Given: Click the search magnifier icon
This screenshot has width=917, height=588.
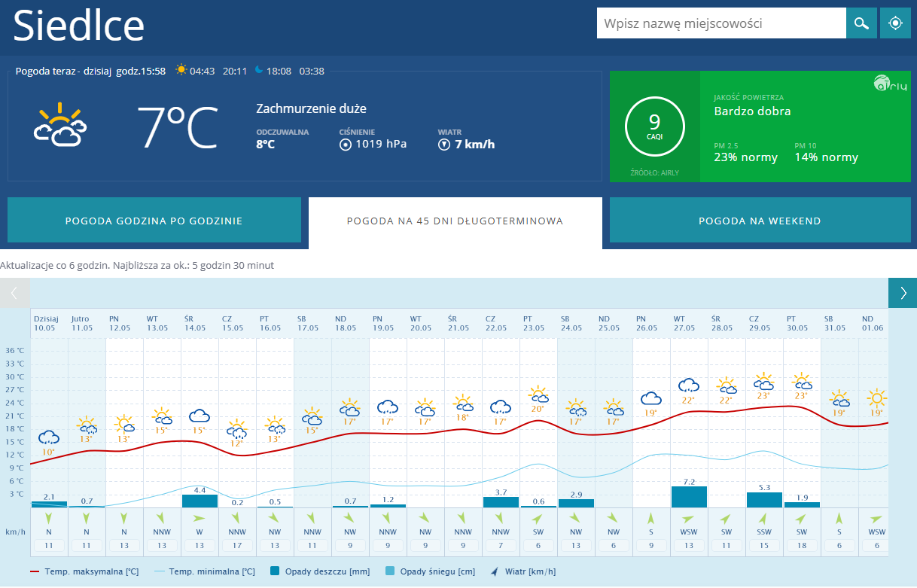Looking at the screenshot, I should [x=861, y=23].
